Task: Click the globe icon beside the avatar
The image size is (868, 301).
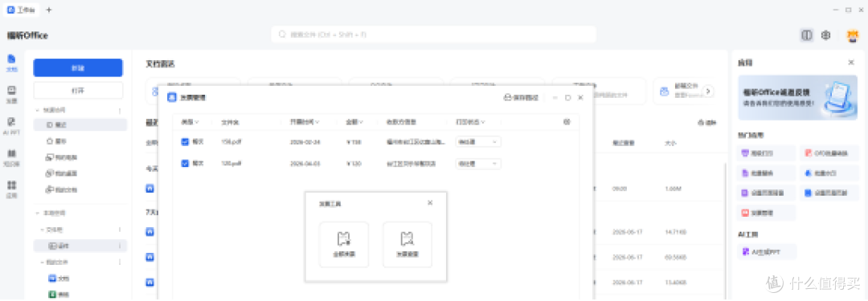Action: click(x=826, y=35)
